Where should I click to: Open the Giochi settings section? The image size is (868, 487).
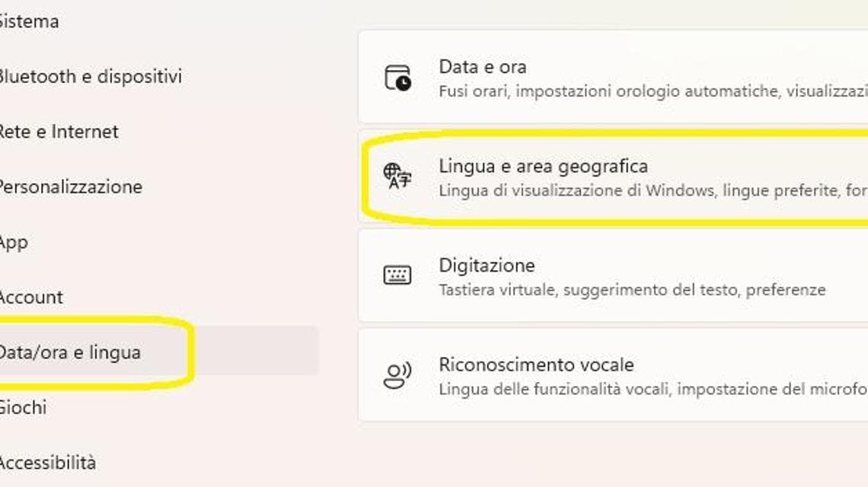(24, 408)
